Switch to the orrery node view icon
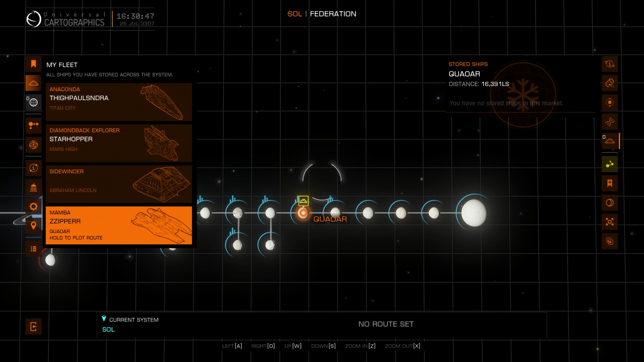Image resolution: width=644 pixels, height=362 pixels. pos(34,126)
